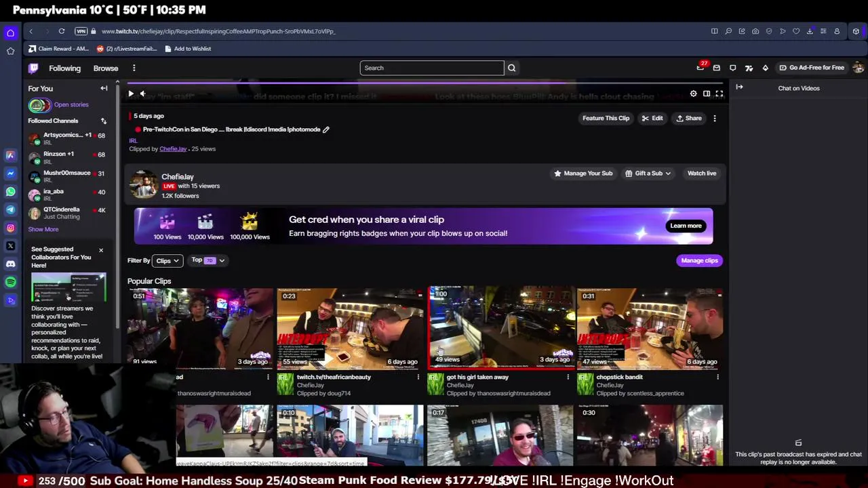Click the Watch live button

[702, 174]
